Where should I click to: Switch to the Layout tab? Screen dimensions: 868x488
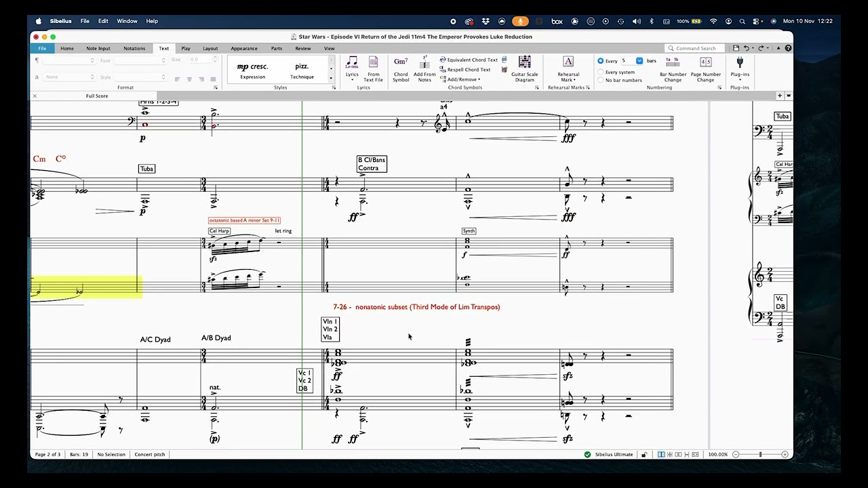210,48
